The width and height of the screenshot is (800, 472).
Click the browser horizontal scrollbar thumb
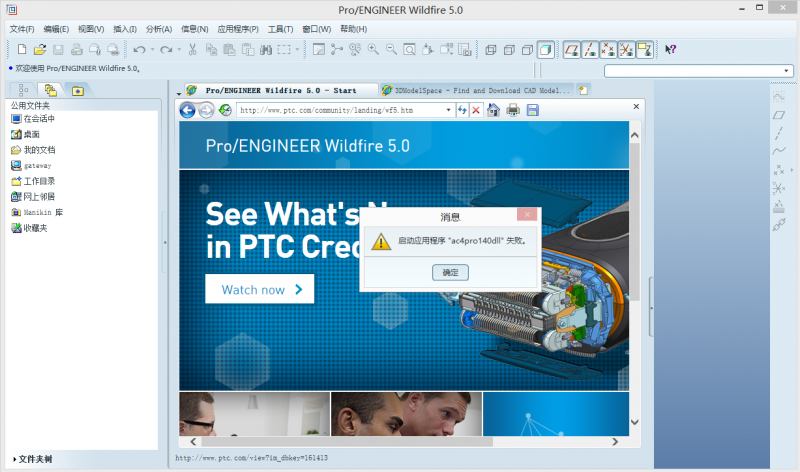click(x=347, y=442)
